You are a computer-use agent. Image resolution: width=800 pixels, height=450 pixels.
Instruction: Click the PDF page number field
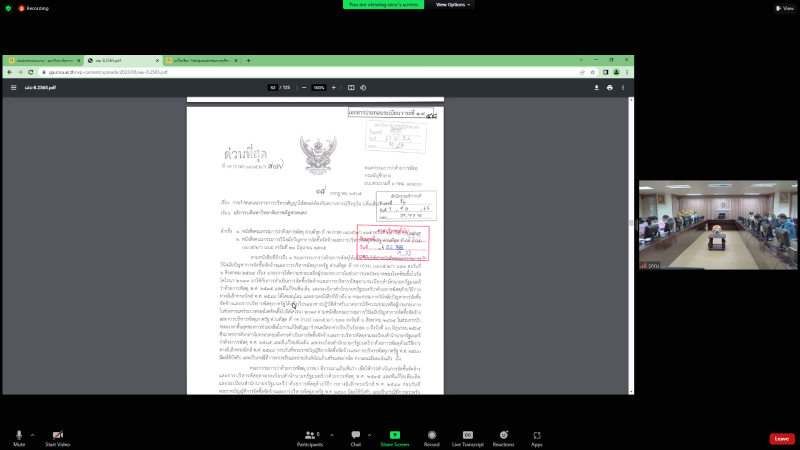pos(272,87)
